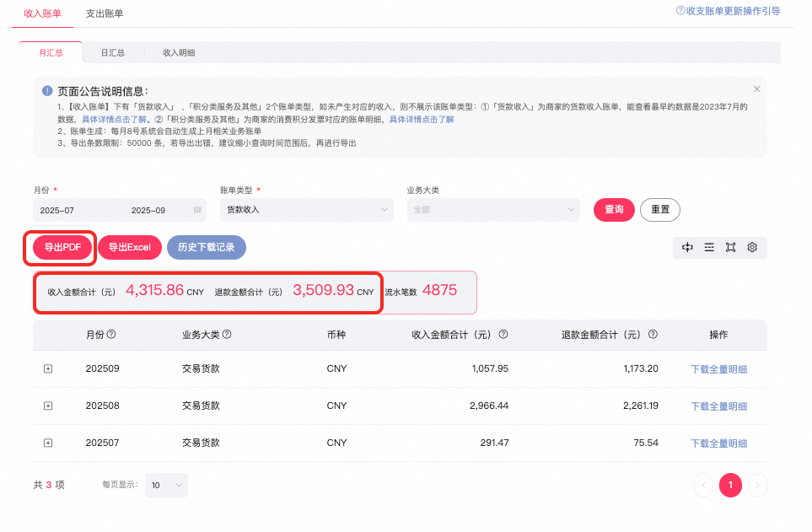Click the 重置 button

tap(659, 210)
